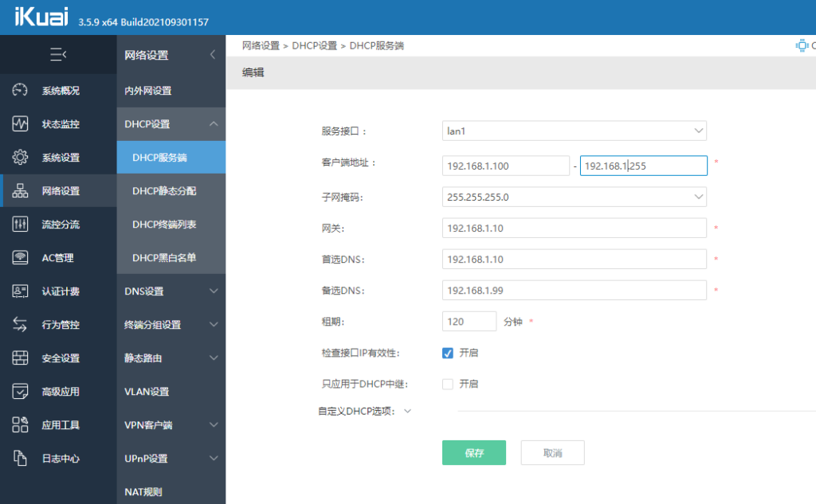Select DHCP终端列表 from the submenu
This screenshot has height=504, width=816.
[x=164, y=225]
